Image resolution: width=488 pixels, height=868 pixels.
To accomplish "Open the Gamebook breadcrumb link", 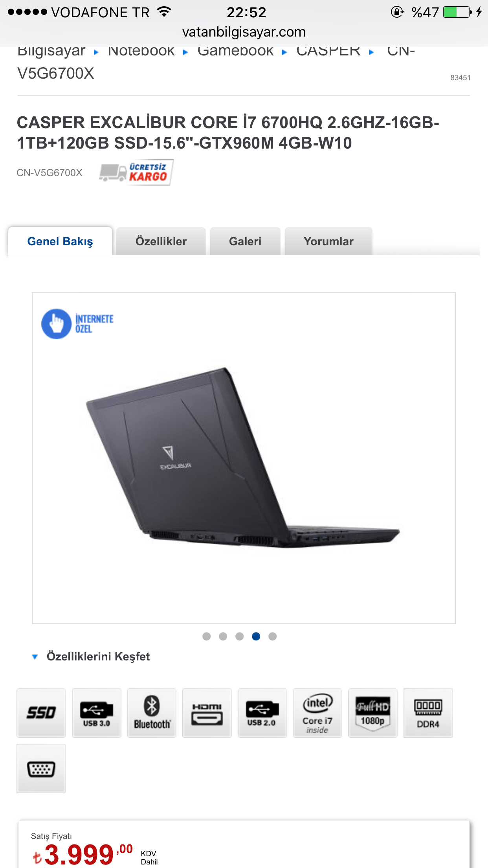I will click(235, 51).
